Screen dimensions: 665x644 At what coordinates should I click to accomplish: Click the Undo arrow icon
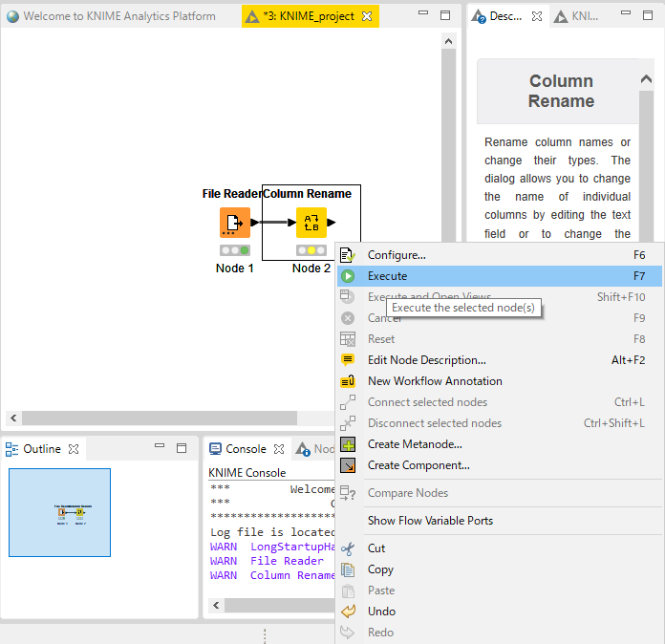(x=348, y=612)
